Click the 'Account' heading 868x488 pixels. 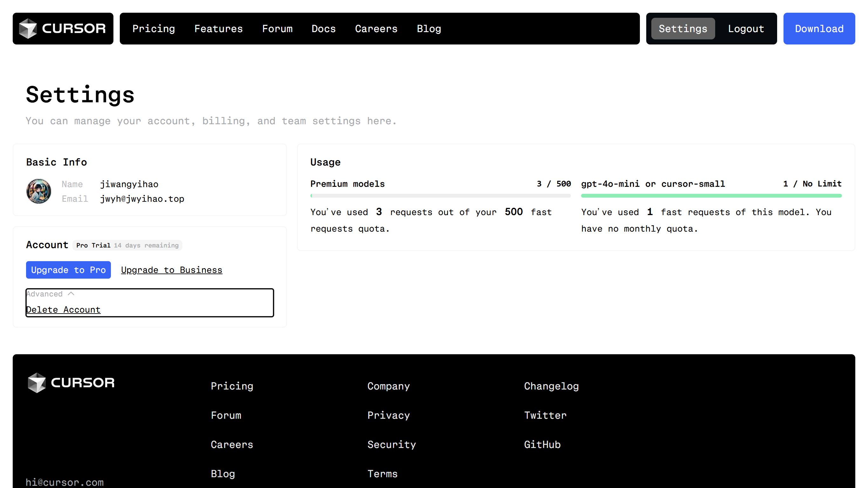point(47,245)
